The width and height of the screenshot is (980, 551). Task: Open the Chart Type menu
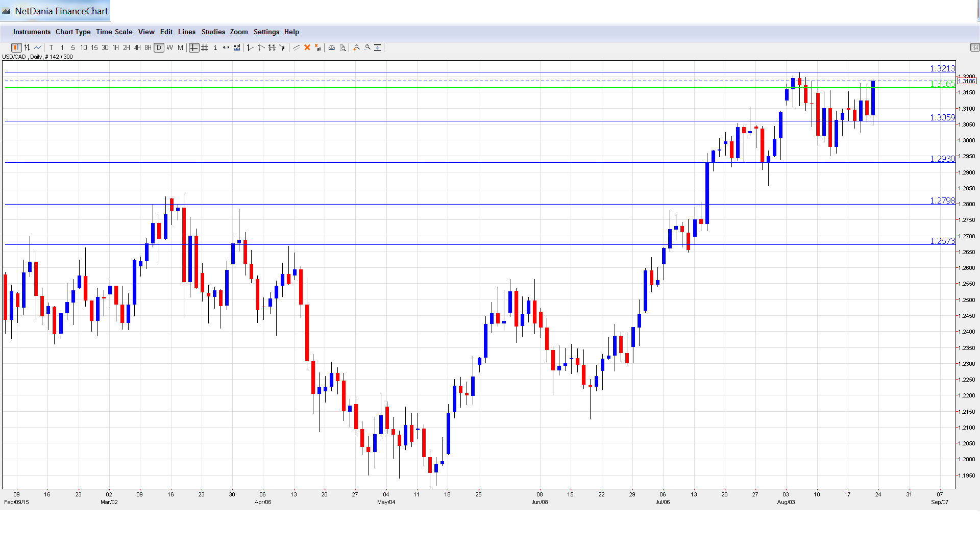tap(73, 32)
